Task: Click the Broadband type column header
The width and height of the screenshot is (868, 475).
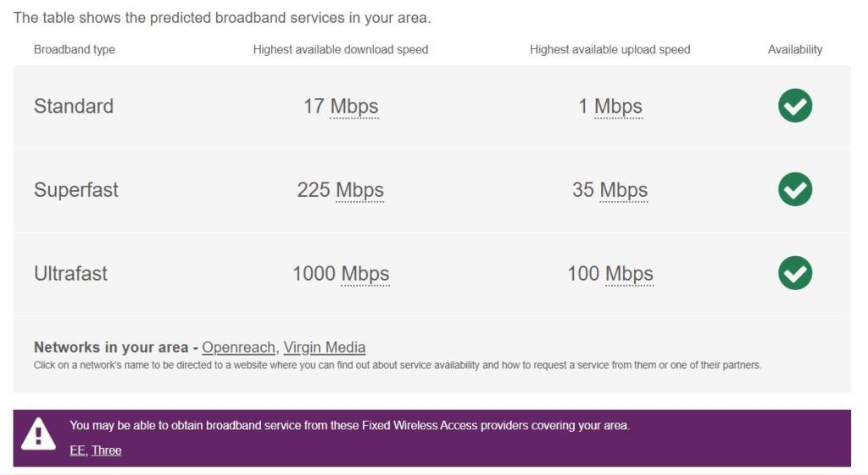Action: pyautogui.click(x=75, y=50)
